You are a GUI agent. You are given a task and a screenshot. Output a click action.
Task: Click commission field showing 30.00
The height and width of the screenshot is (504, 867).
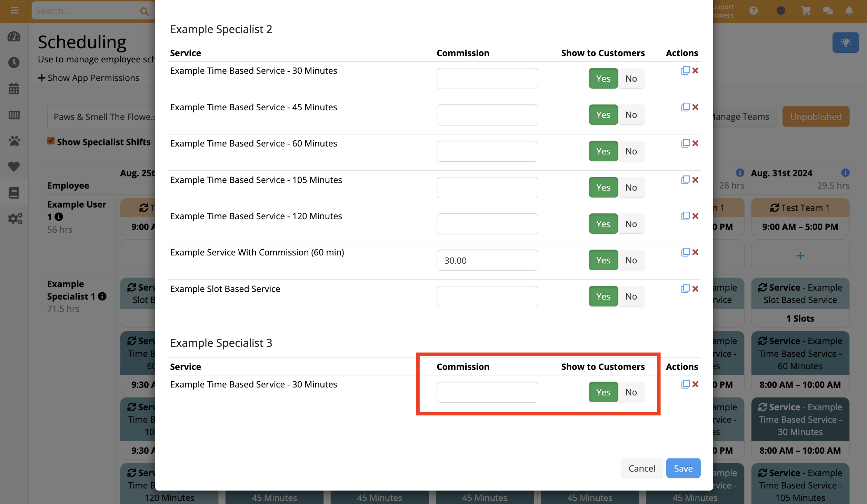(487, 260)
